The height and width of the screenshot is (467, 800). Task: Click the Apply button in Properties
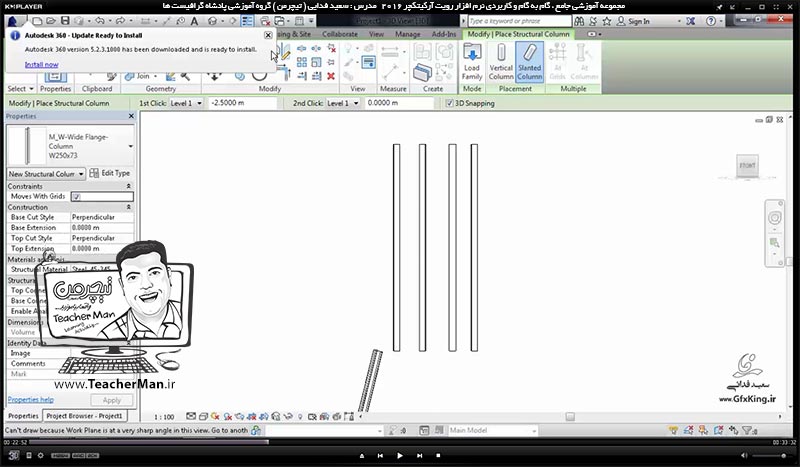pyautogui.click(x=112, y=400)
